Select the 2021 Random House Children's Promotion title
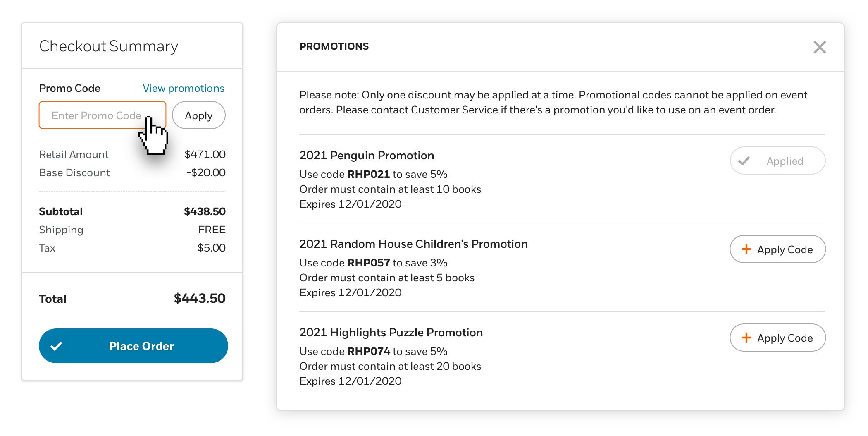Screen dimensions: 868x436 [413, 244]
